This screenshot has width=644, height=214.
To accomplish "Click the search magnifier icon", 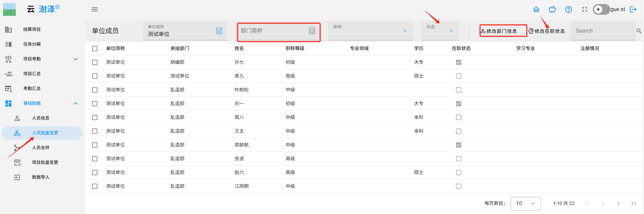I will click(639, 31).
